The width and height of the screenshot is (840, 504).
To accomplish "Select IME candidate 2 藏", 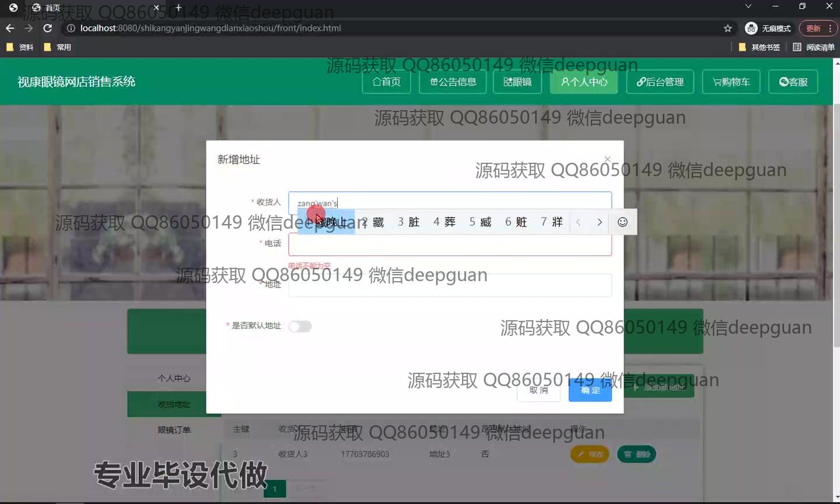I will pos(373,222).
